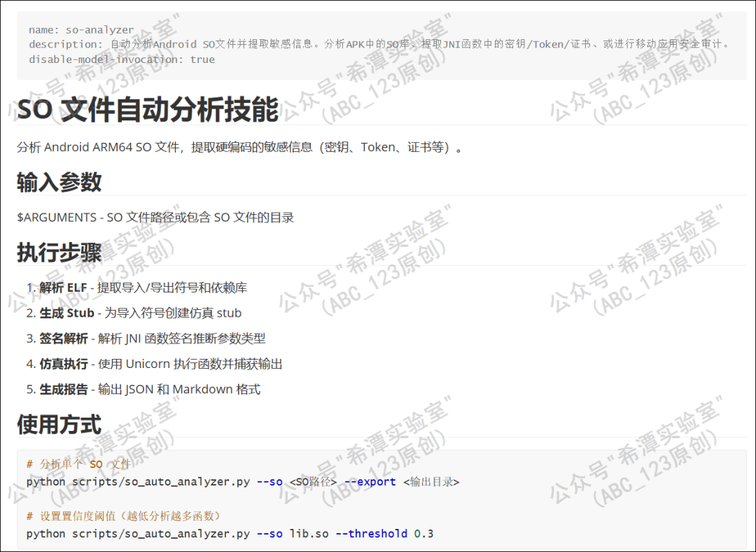
Task: Click the 0.3 threshold value
Action: (x=423, y=534)
